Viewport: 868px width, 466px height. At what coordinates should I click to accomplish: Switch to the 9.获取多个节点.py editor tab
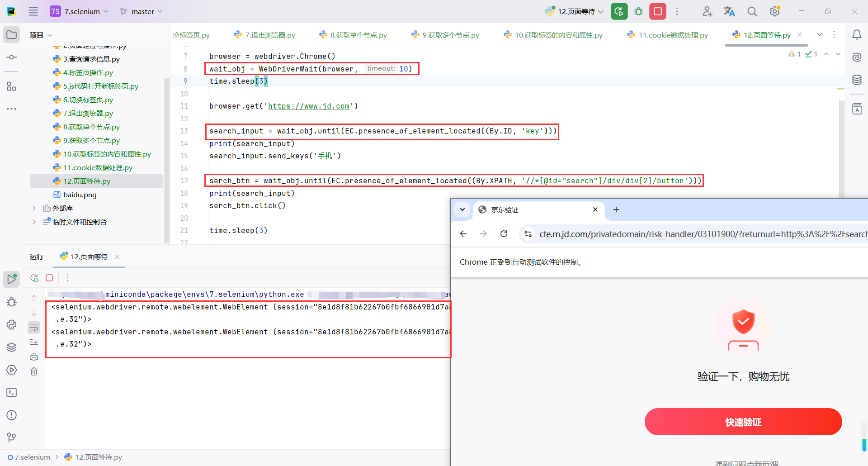(x=445, y=35)
